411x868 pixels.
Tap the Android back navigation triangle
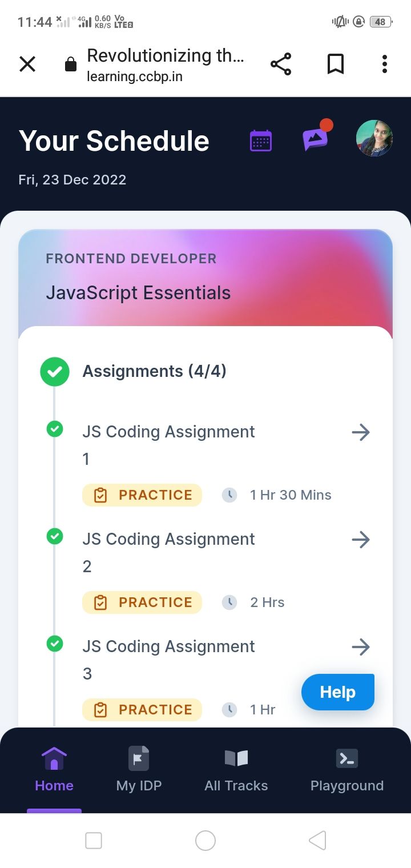(x=317, y=841)
